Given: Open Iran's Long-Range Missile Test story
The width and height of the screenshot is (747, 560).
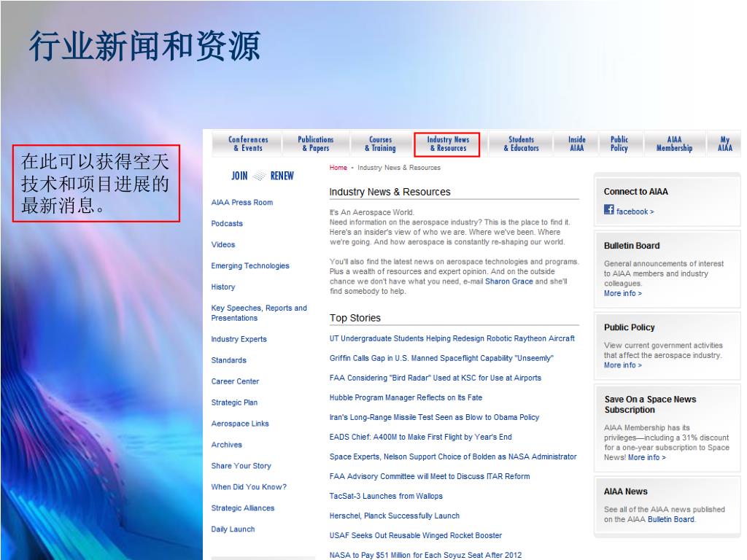Looking at the screenshot, I should pos(434,417).
